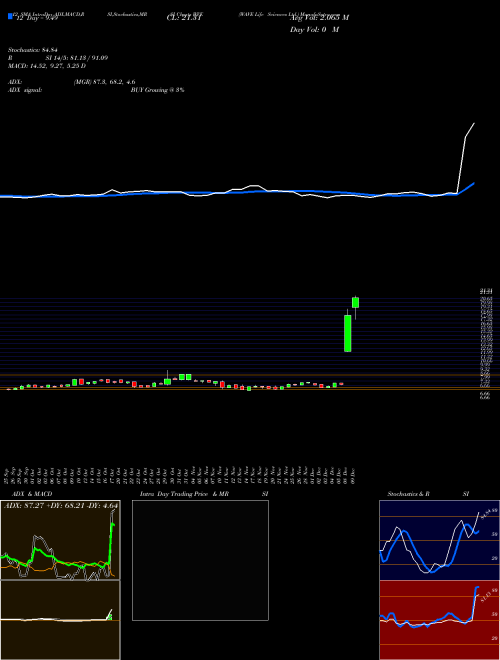The width and height of the screenshot is (500, 660).
Task: Click the blue moving average line's end
Action: (x=474, y=183)
